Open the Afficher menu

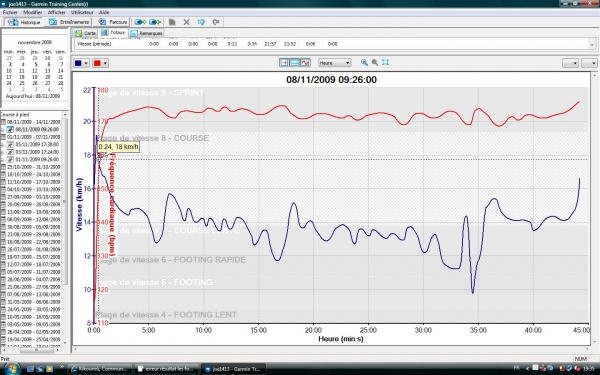coord(56,12)
